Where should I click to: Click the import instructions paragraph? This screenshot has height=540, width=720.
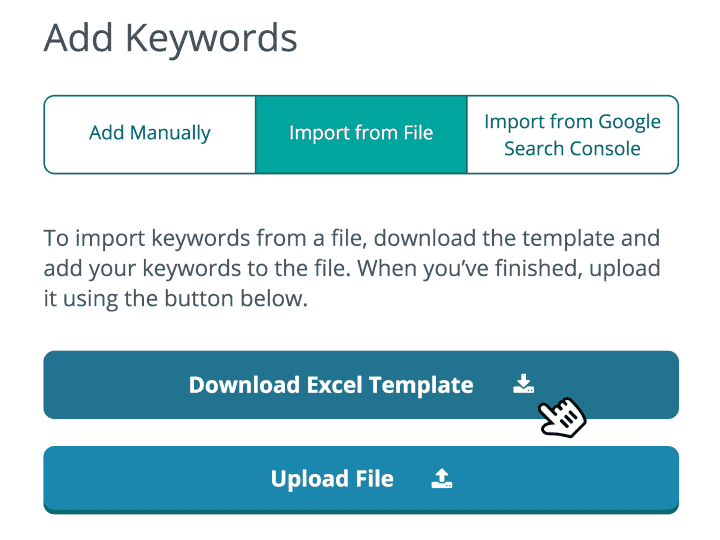click(x=352, y=269)
